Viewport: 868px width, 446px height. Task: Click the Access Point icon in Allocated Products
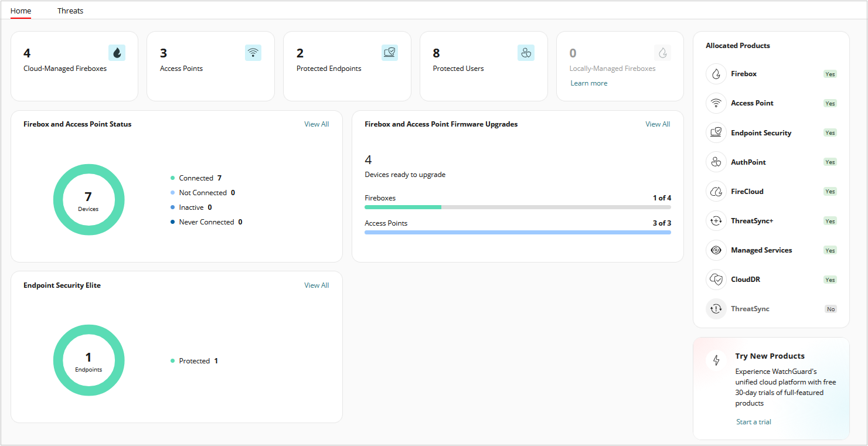click(716, 103)
